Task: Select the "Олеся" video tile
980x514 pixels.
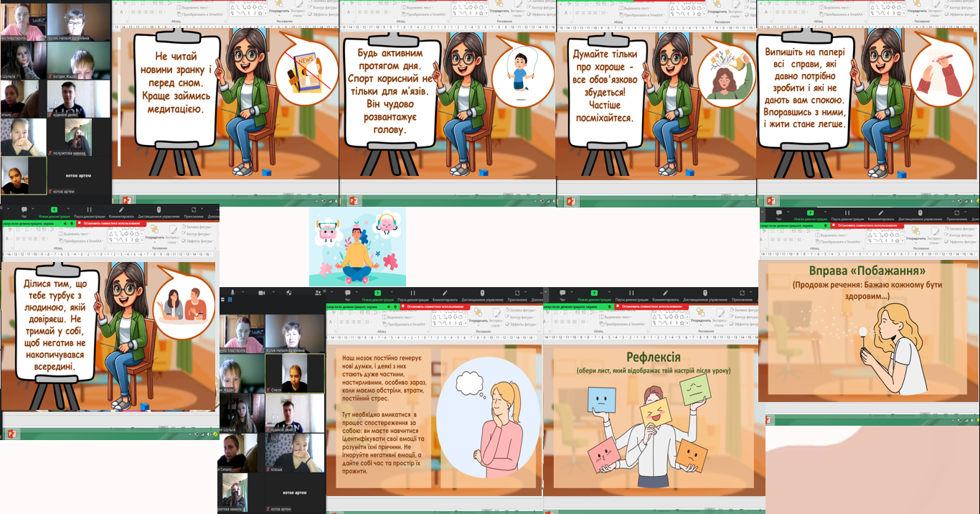Action: tap(294, 373)
